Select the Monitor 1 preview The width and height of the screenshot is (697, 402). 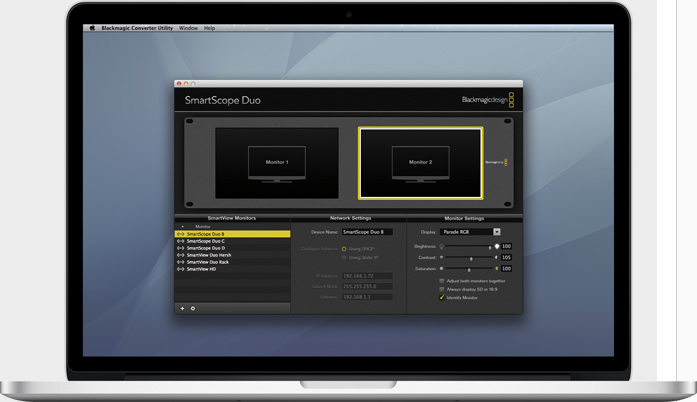click(x=277, y=163)
